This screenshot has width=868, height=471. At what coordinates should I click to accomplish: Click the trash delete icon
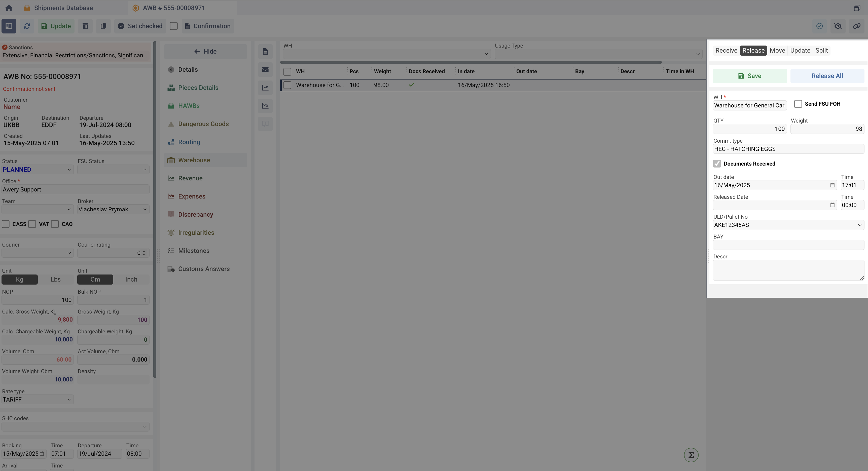point(85,26)
